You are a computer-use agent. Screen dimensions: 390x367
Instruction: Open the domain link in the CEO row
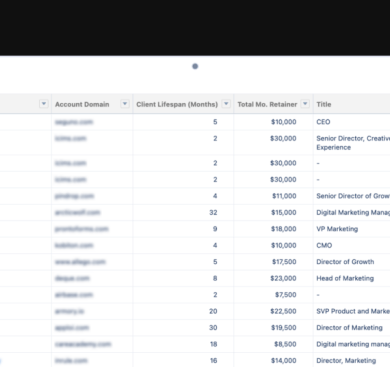click(x=74, y=122)
